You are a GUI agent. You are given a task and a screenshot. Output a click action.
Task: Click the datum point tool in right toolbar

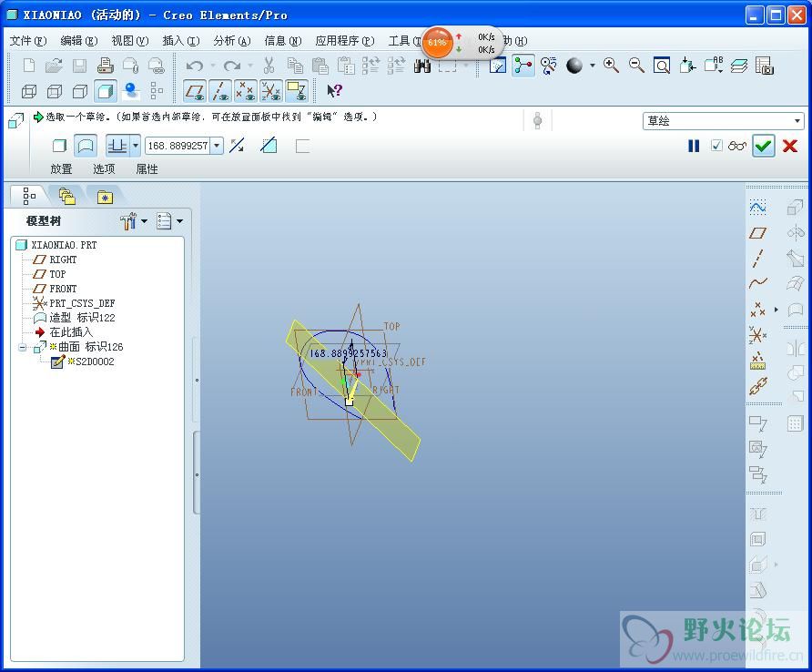pos(757,310)
